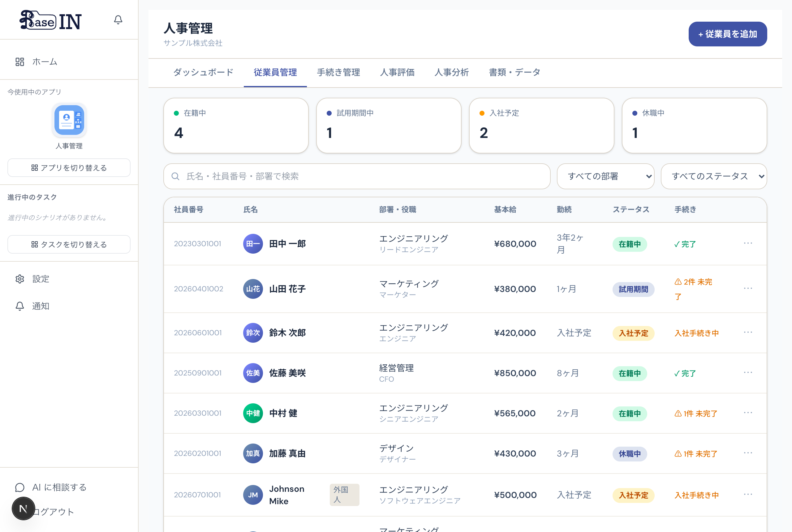792x532 pixels.
Task: Open the more options menu for 加藤 真由
Action: (747, 453)
